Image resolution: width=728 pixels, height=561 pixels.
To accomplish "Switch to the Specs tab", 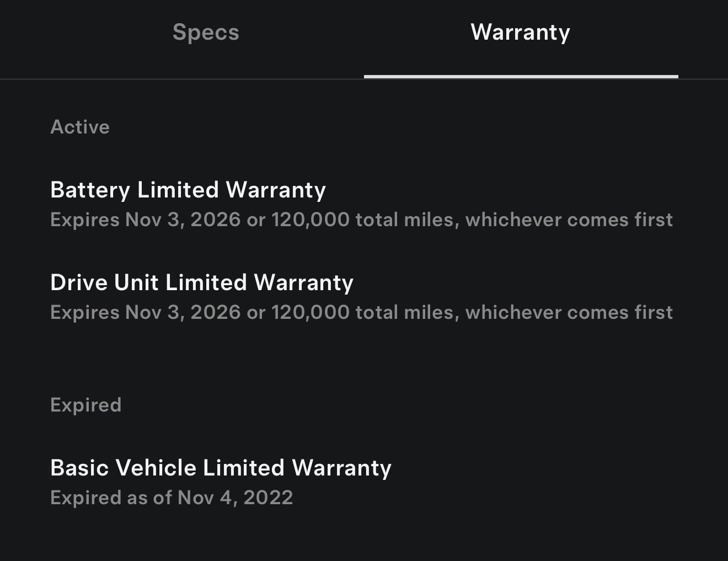I will pyautogui.click(x=206, y=32).
